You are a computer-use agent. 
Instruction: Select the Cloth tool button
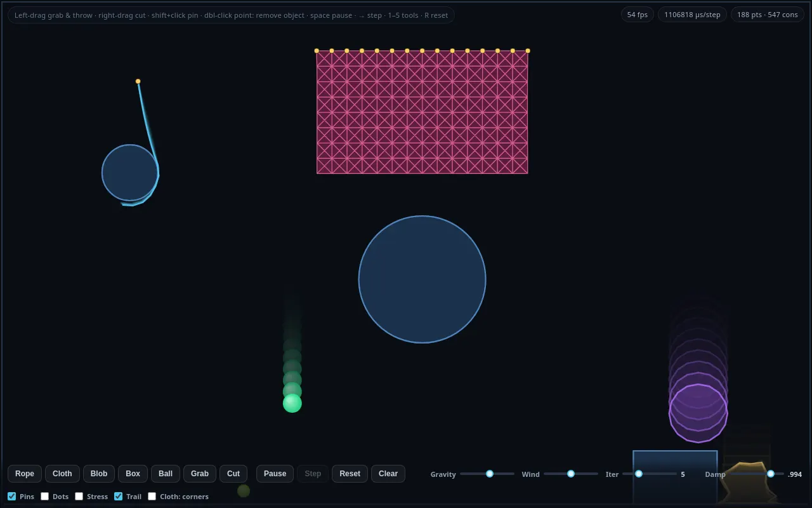pos(62,474)
